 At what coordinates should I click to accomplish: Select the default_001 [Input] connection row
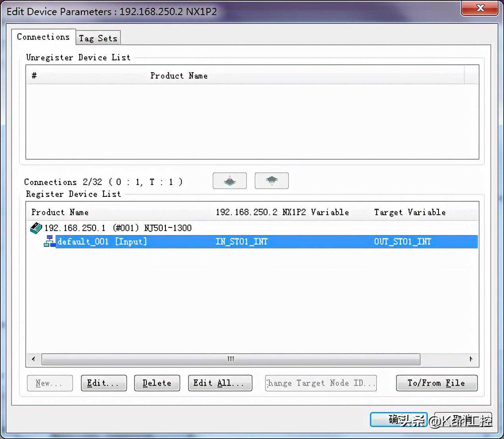(x=102, y=241)
